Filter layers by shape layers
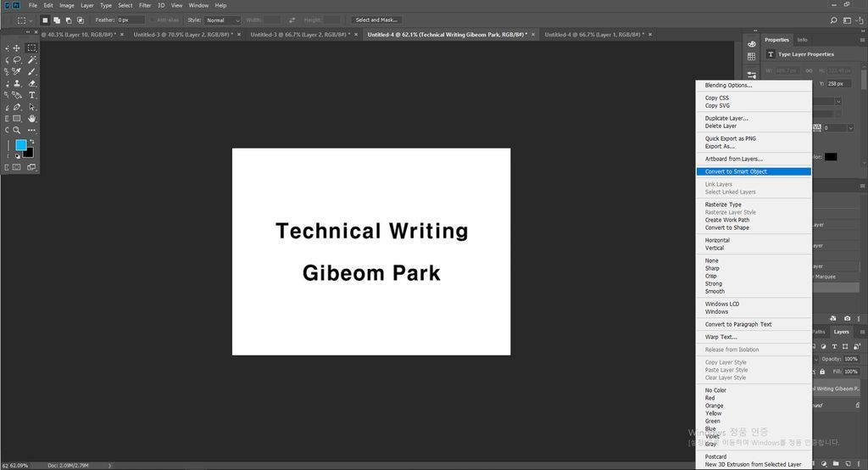 (x=845, y=346)
